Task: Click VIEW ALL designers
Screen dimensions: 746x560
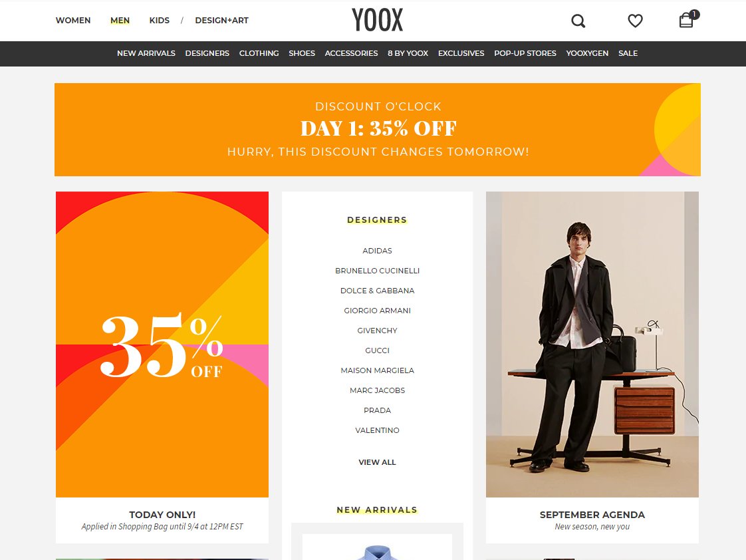Action: coord(377,462)
